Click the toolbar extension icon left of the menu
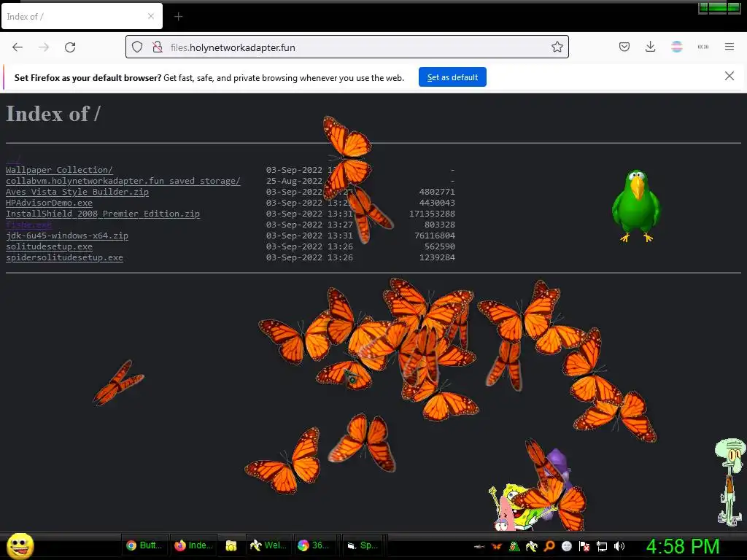This screenshot has height=560, width=747. 703,47
